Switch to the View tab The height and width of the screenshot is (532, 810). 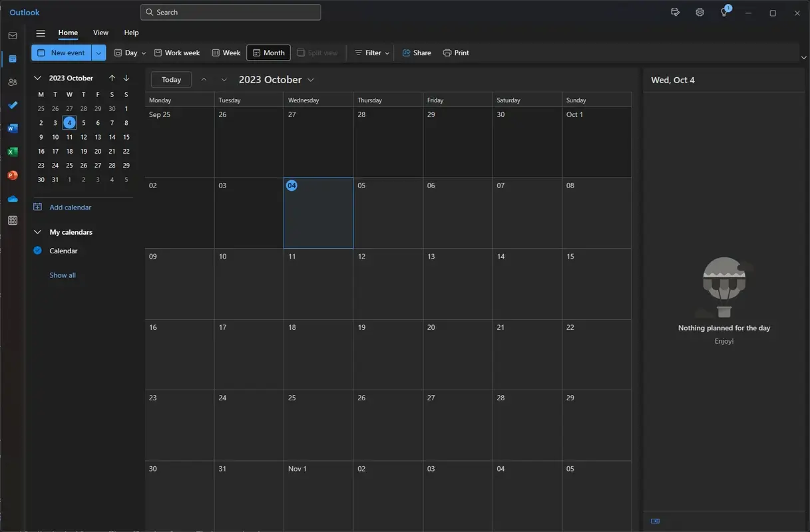pyautogui.click(x=100, y=32)
